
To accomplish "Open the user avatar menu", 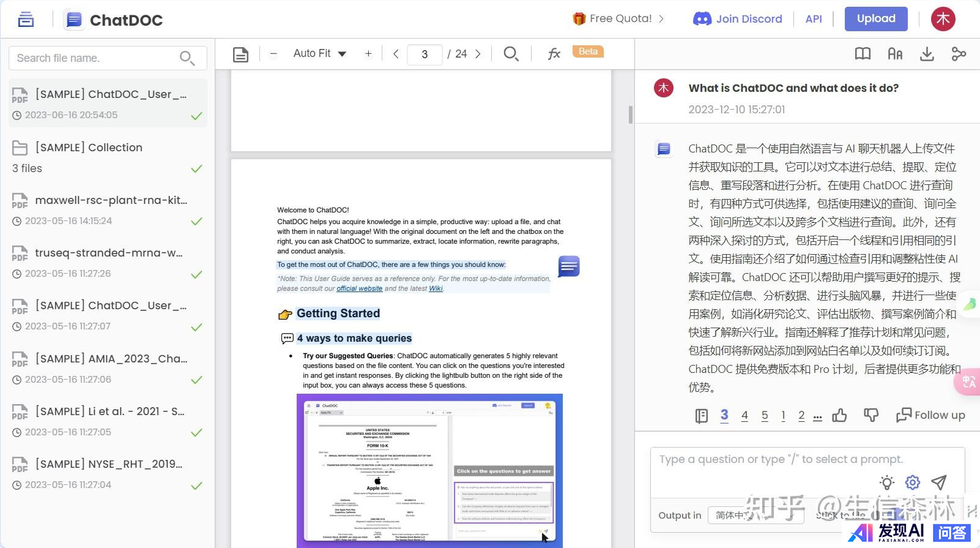I will [943, 19].
